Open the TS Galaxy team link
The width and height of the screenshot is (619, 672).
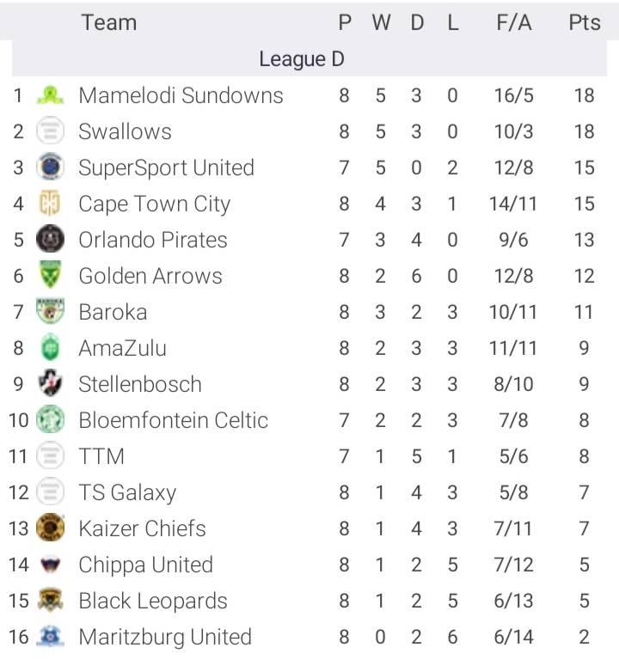tap(127, 492)
